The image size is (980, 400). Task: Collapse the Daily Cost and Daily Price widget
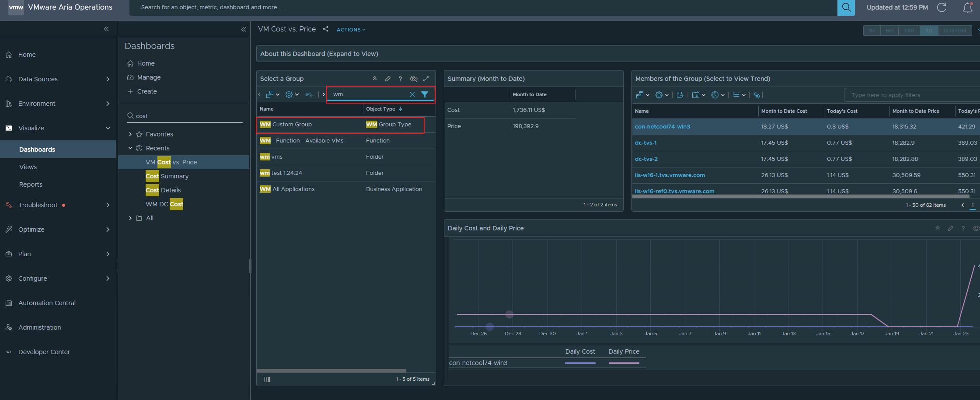pos(938,228)
